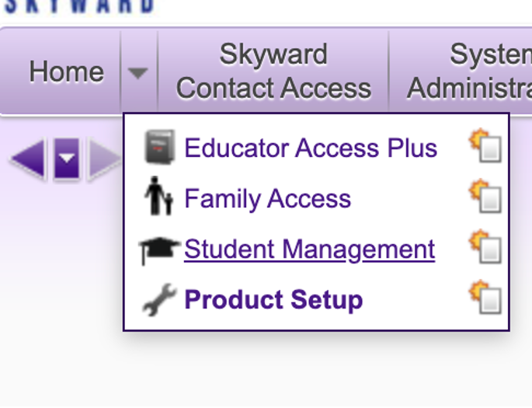532x408 pixels.
Task: Click the parent and child Family Access icon
Action: [159, 198]
